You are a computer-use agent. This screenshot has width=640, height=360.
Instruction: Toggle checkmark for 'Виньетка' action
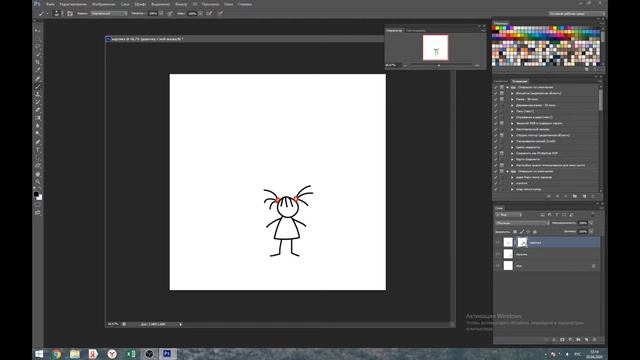[x=496, y=93]
